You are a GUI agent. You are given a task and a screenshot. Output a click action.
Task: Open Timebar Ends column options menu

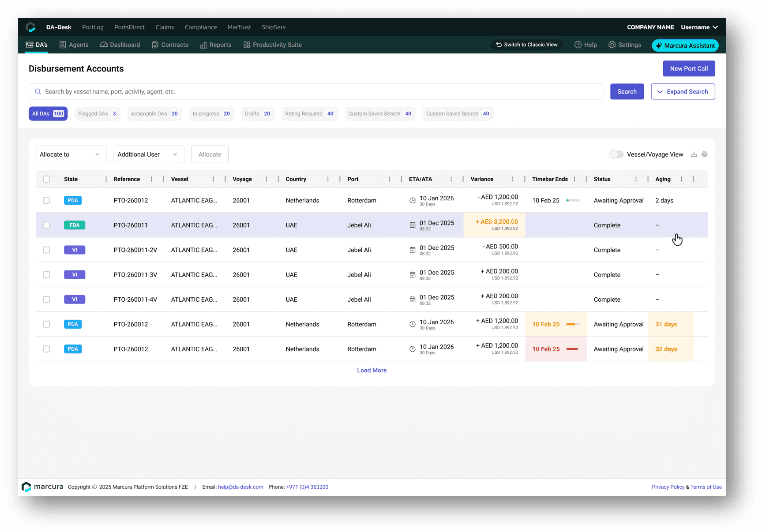pos(574,179)
